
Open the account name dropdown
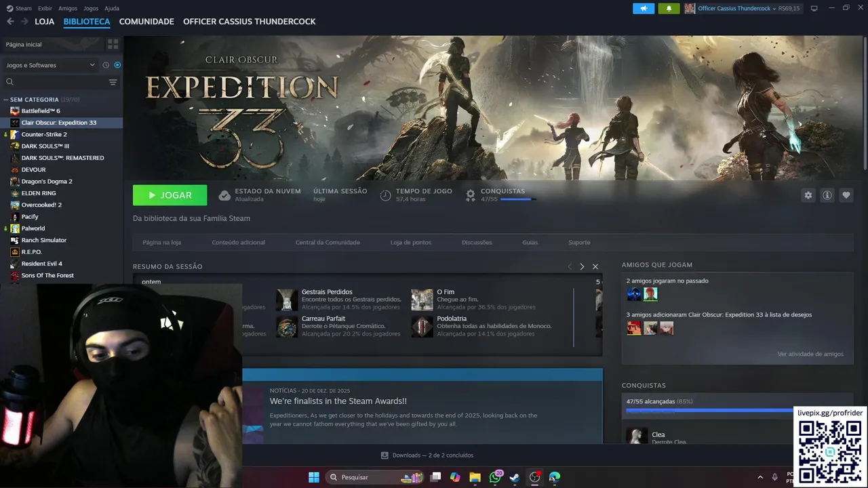click(737, 8)
